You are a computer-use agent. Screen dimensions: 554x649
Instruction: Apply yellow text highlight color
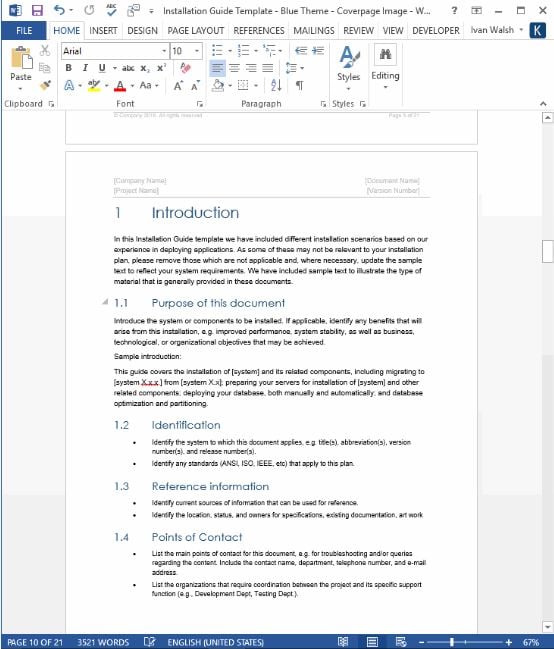click(94, 85)
